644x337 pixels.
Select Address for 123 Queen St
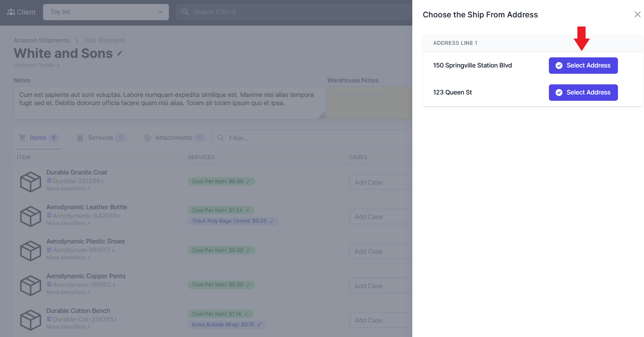[x=583, y=92]
